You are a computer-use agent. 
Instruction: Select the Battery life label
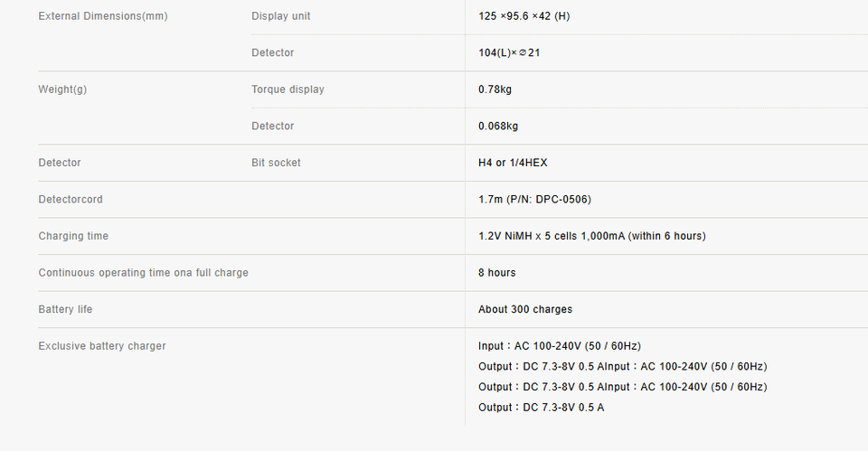pos(65,309)
